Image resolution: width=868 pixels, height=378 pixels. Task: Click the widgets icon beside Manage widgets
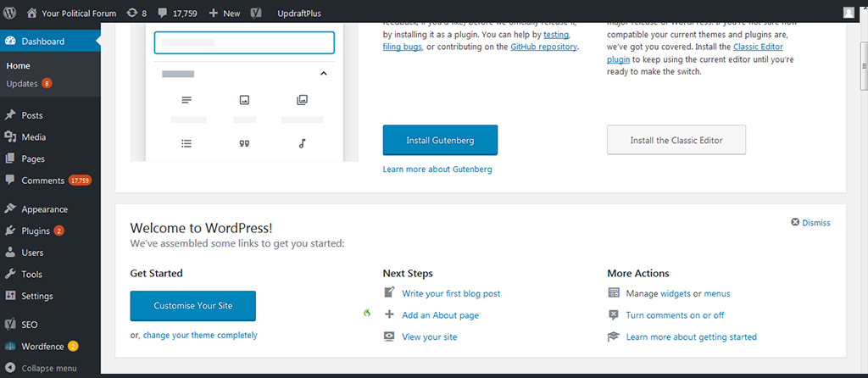tap(613, 292)
